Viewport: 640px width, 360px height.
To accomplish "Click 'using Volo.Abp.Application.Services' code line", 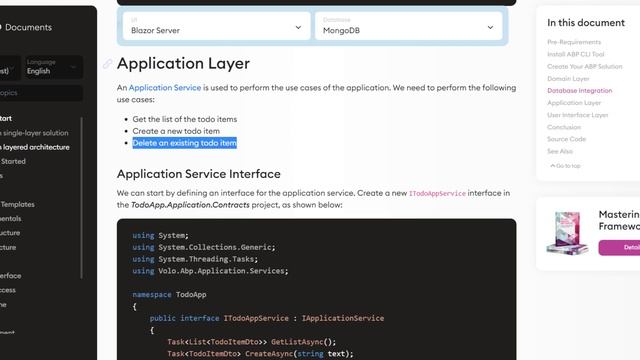I will [210, 271].
